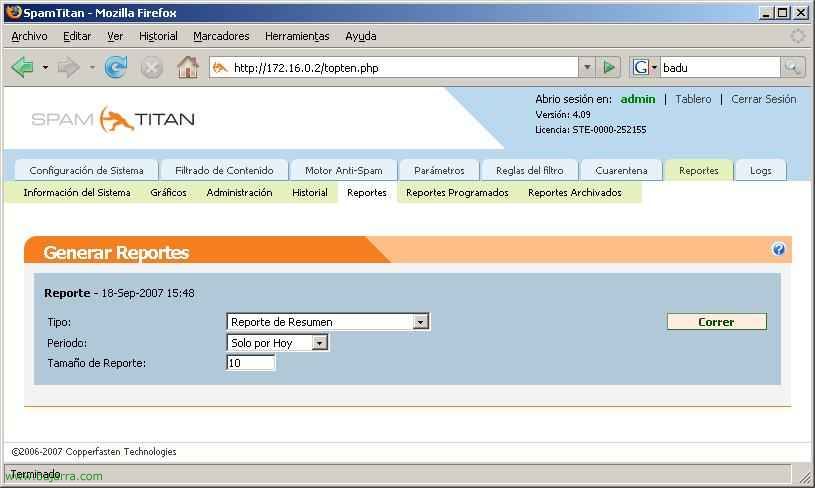This screenshot has width=815, height=488.
Task: Open the blue help question mark icon
Action: [x=778, y=249]
